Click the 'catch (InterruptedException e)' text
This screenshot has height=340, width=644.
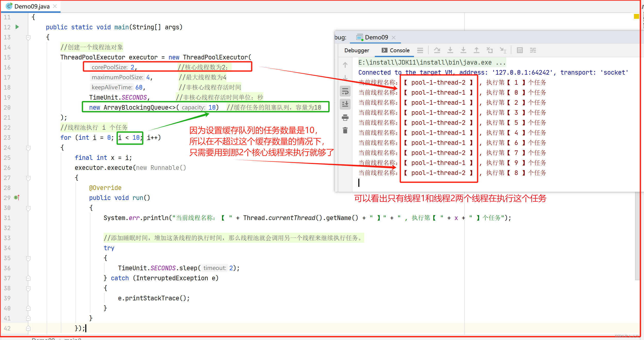tap(165, 278)
